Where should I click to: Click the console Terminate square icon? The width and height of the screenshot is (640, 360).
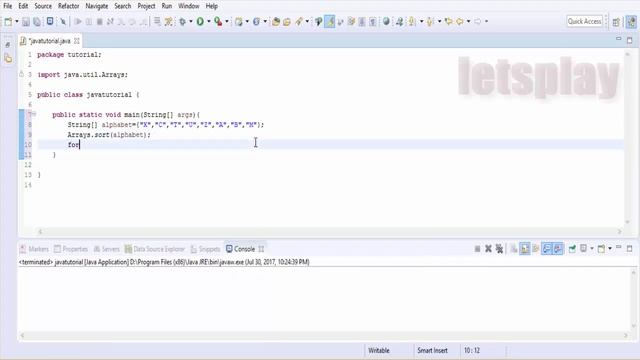[477, 249]
